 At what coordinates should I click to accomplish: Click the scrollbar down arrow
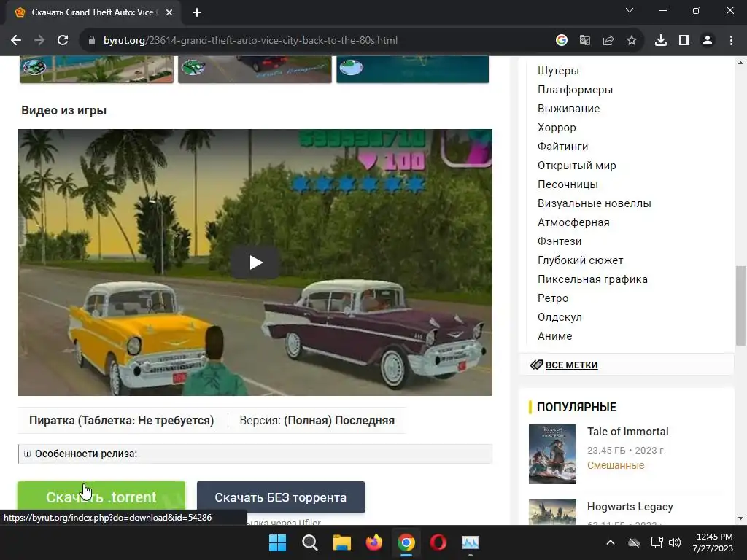[x=740, y=518]
